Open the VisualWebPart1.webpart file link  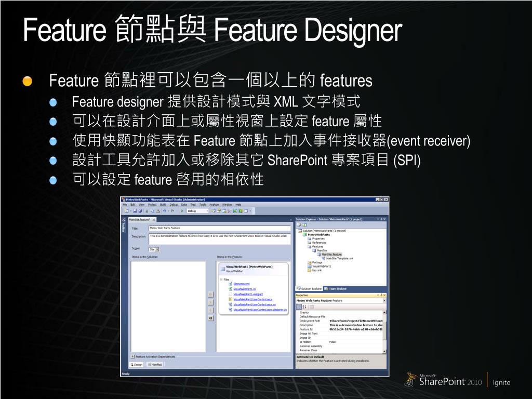pos(248,294)
